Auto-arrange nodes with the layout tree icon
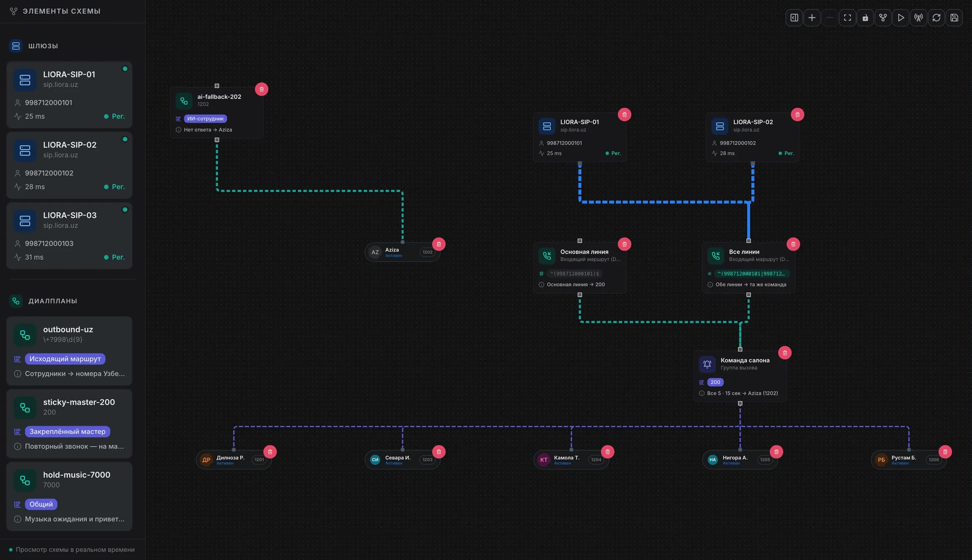The height and width of the screenshot is (560, 972). pos(883,17)
